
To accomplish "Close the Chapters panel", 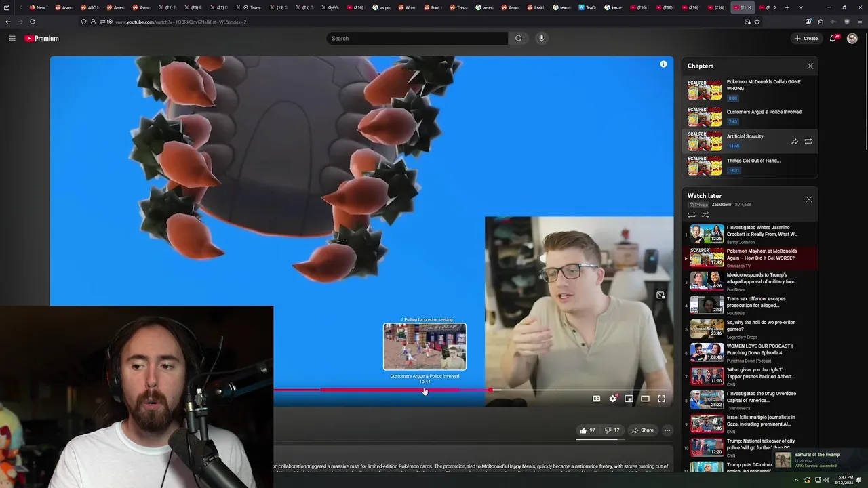I will click(810, 66).
